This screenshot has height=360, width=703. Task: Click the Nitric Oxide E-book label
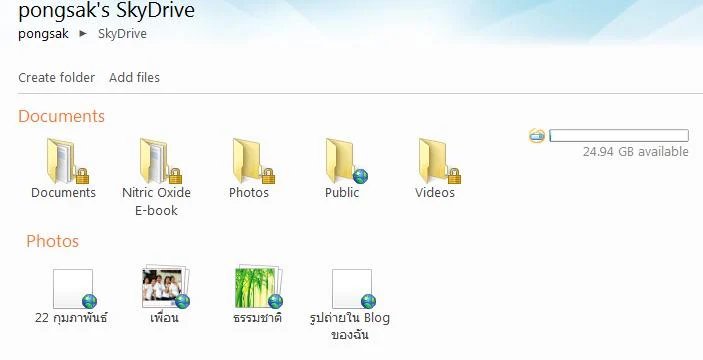pos(156,201)
